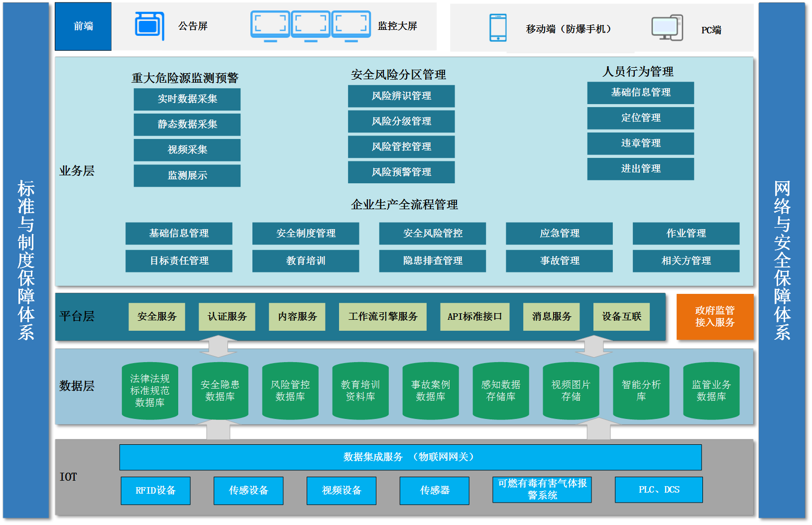Choose the 工作流引擎服务 platform service
Screen dimensions: 812x525
click(x=383, y=317)
